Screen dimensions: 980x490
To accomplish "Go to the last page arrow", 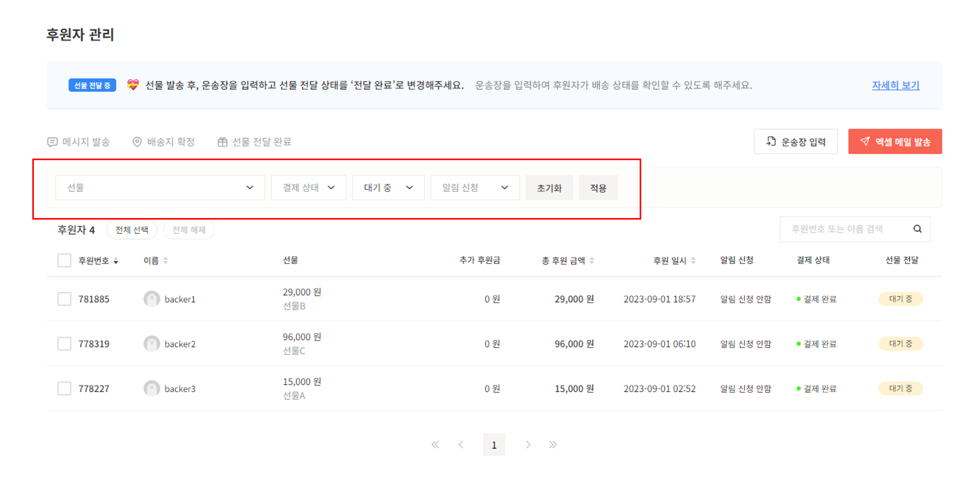I will (x=553, y=444).
